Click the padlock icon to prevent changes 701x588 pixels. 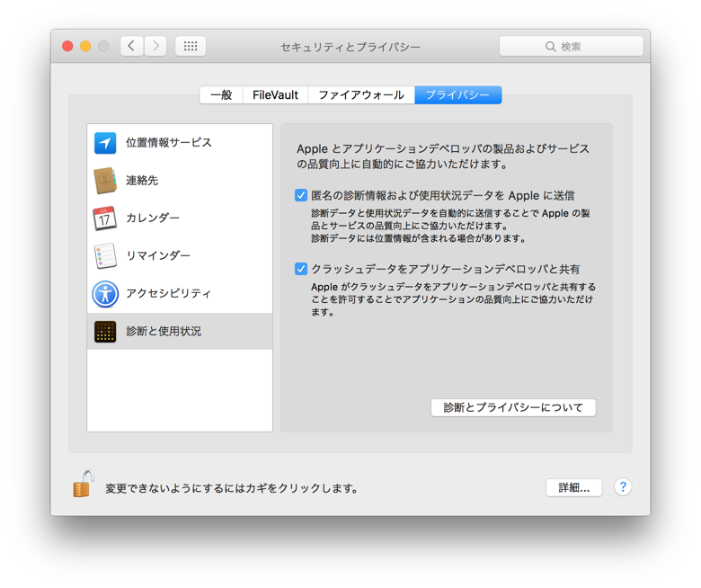(84, 484)
